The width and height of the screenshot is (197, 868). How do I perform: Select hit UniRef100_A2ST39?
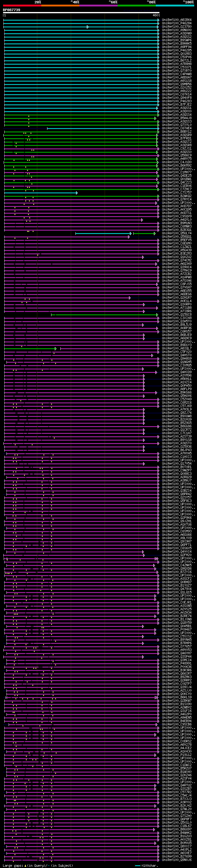177,436
